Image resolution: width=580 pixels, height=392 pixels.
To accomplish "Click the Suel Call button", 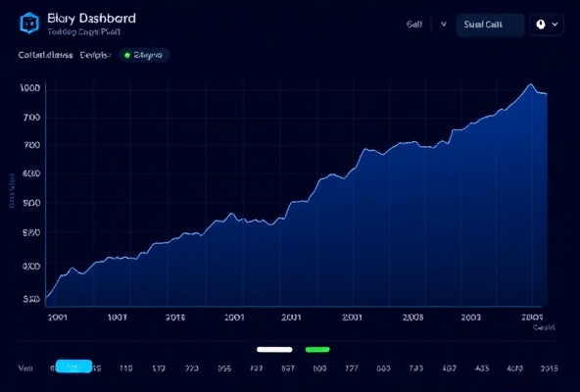I will point(490,24).
